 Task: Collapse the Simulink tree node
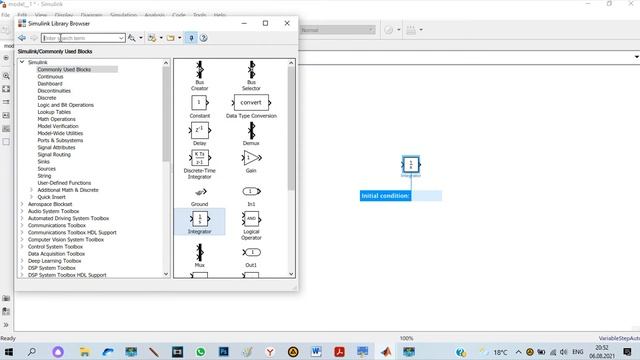point(22,62)
